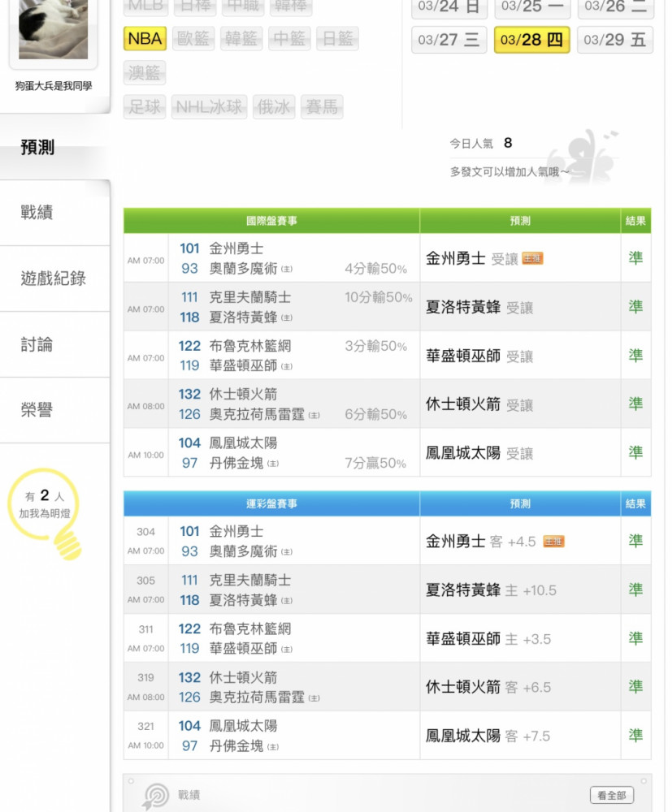Select the NHL冰球 sport tab

[210, 106]
